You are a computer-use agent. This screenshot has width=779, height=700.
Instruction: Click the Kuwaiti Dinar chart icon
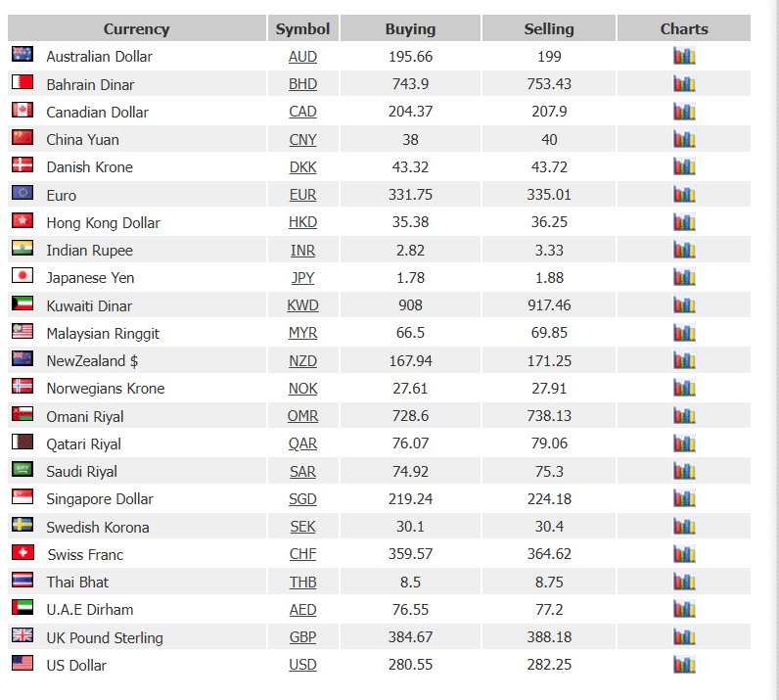pos(684,304)
